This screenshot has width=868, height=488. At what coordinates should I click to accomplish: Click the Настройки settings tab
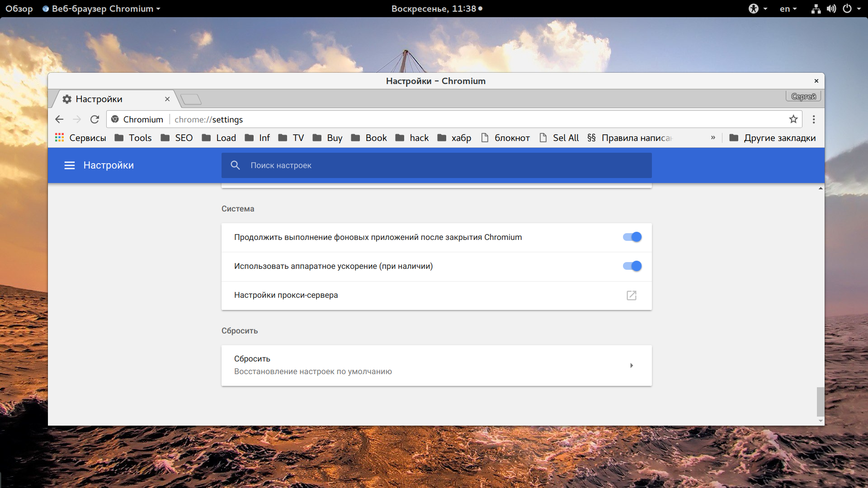tap(113, 99)
